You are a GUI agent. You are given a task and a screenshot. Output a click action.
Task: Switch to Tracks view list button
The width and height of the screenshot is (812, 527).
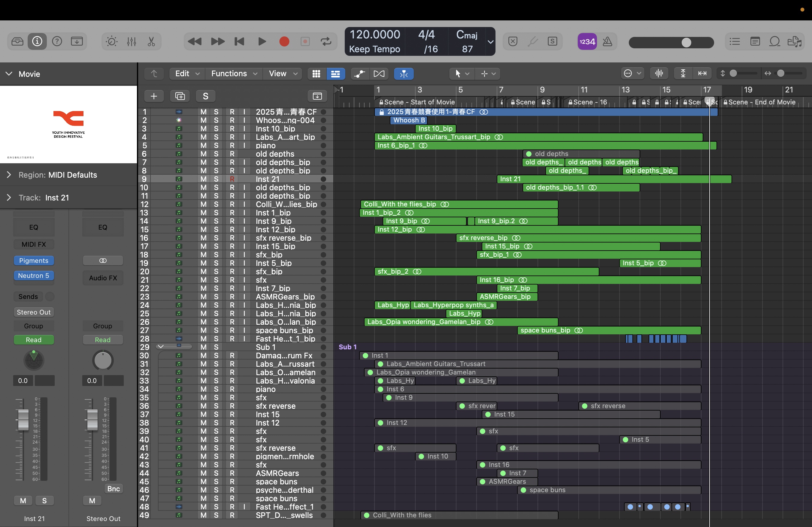(x=336, y=74)
